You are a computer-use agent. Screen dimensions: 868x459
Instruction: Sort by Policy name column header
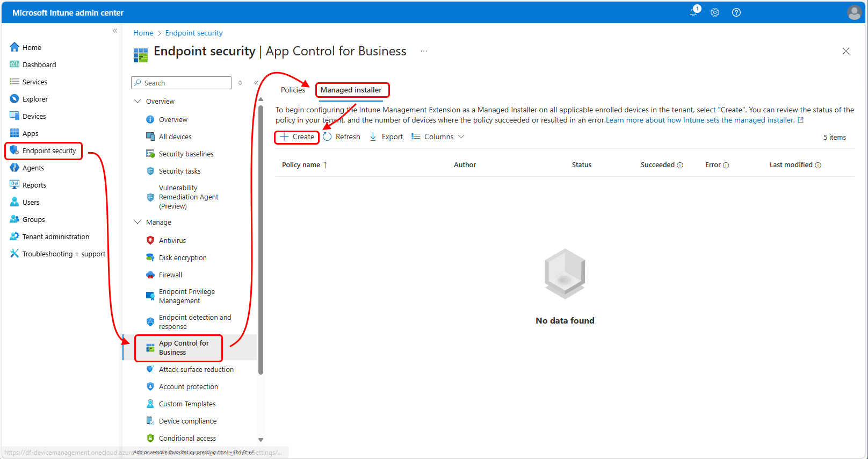point(301,165)
